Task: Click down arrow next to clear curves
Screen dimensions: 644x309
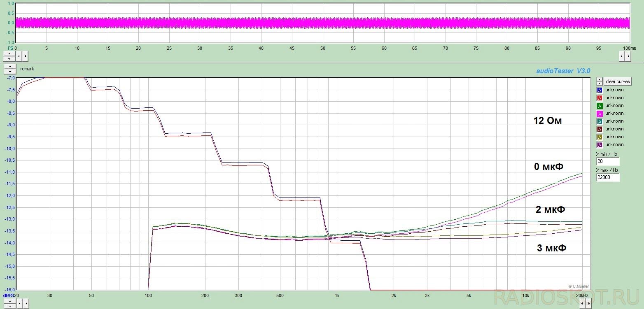Action: [600, 83]
